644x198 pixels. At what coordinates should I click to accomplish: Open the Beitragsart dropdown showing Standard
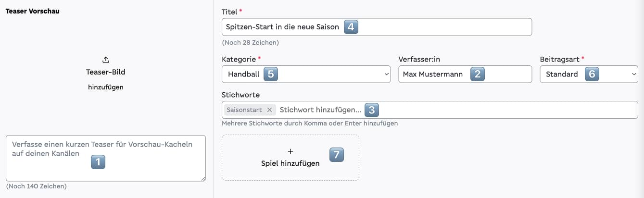pos(589,74)
